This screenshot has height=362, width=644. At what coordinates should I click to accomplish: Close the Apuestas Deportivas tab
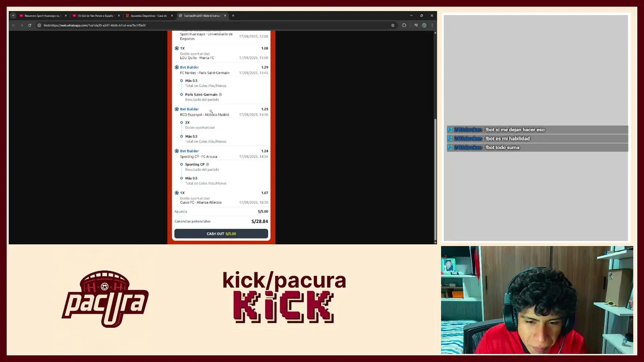172,16
